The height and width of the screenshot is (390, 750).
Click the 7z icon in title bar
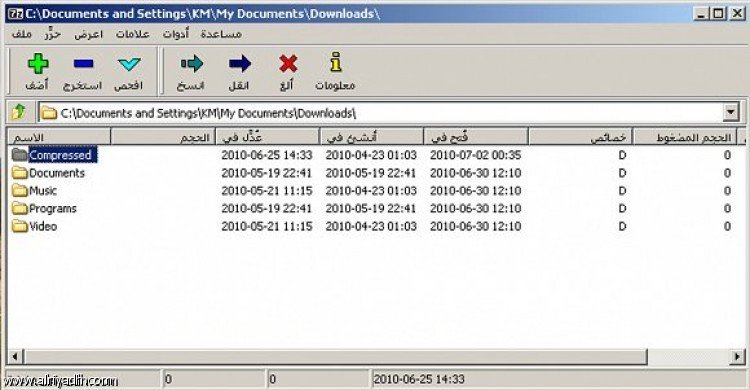tap(16, 13)
